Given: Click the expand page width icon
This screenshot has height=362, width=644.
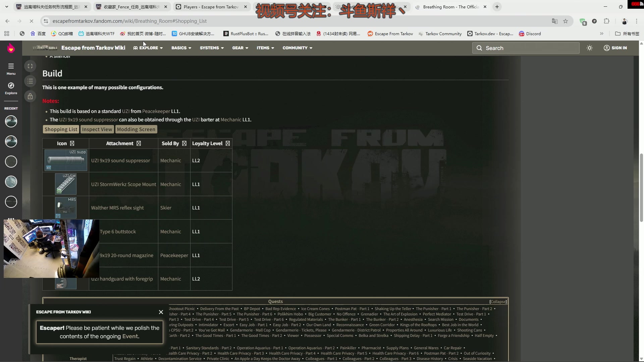Looking at the screenshot, I should tap(30, 66).
